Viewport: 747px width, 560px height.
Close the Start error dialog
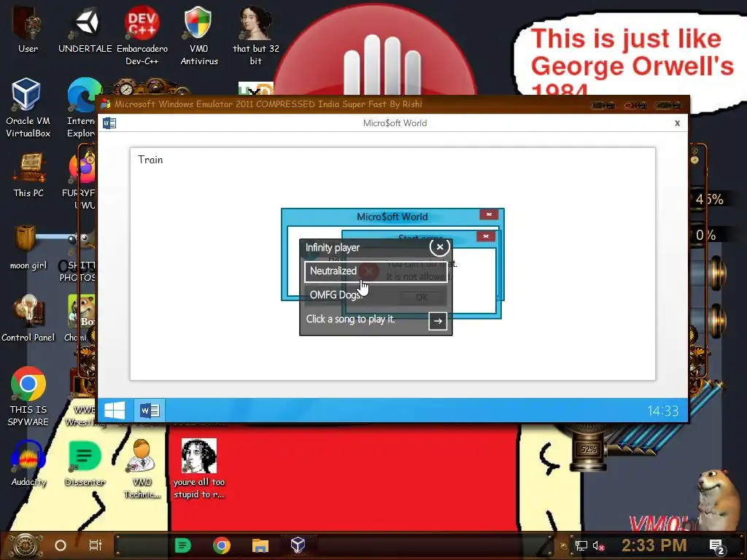[485, 236]
